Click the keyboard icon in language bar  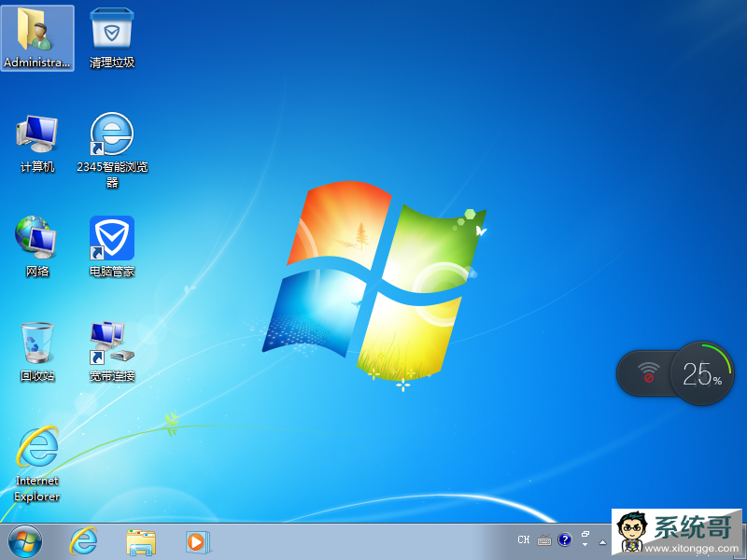[x=544, y=540]
